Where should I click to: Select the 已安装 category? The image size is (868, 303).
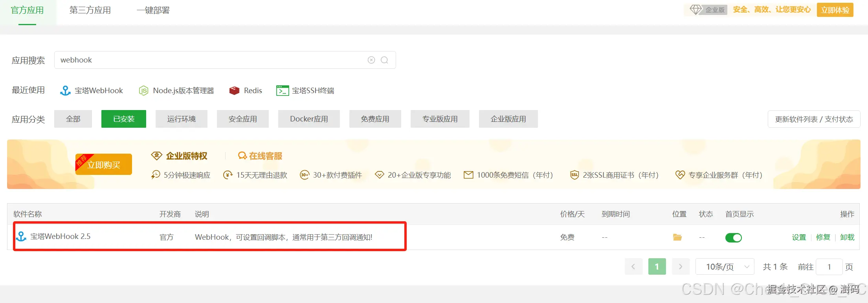click(124, 119)
